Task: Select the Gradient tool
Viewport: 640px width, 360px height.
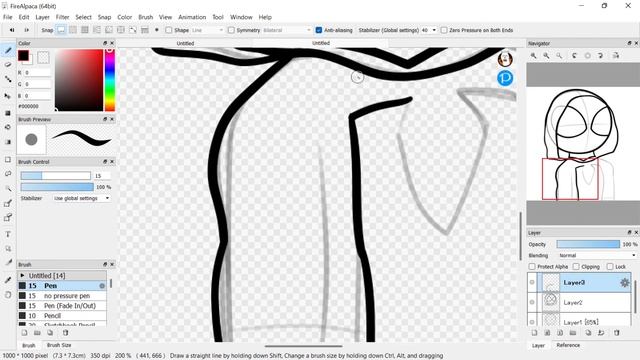Action: [8, 142]
